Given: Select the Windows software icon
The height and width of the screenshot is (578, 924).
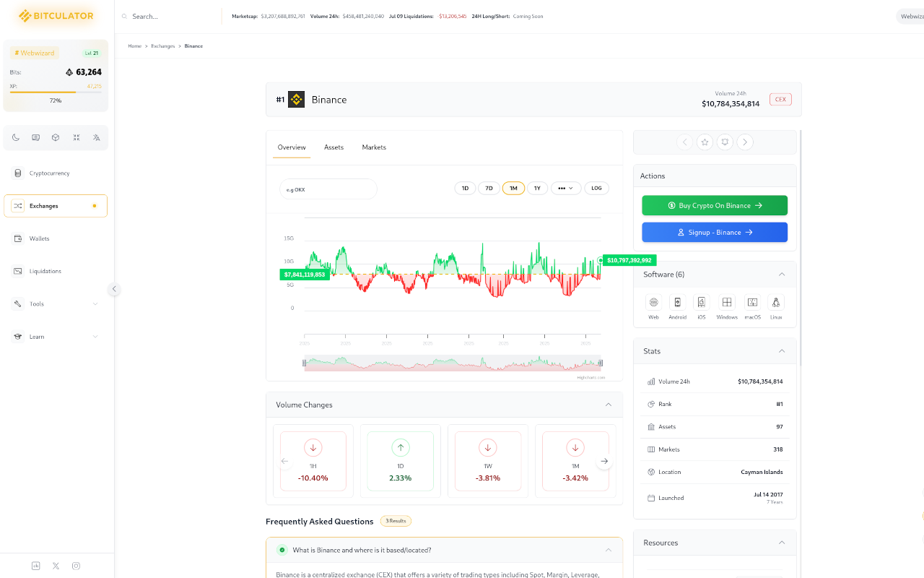Looking at the screenshot, I should point(727,303).
